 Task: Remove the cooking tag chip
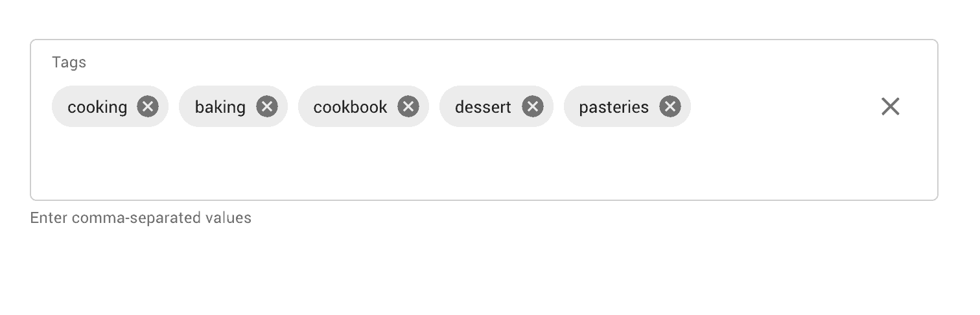pyautogui.click(x=148, y=106)
